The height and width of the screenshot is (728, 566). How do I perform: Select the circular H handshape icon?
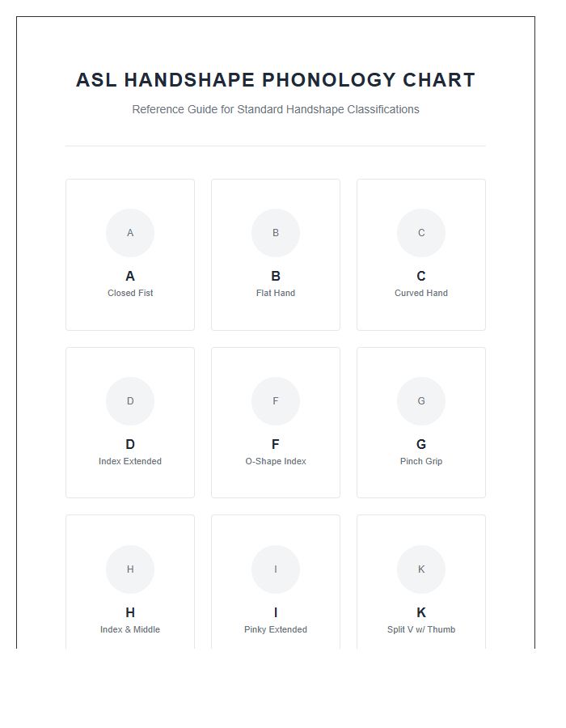130,569
